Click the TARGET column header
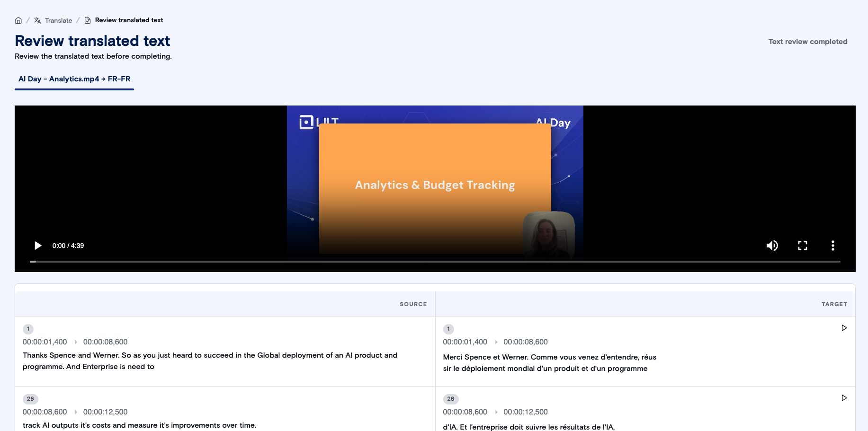Viewport: 868px width, 431px height. point(834,304)
